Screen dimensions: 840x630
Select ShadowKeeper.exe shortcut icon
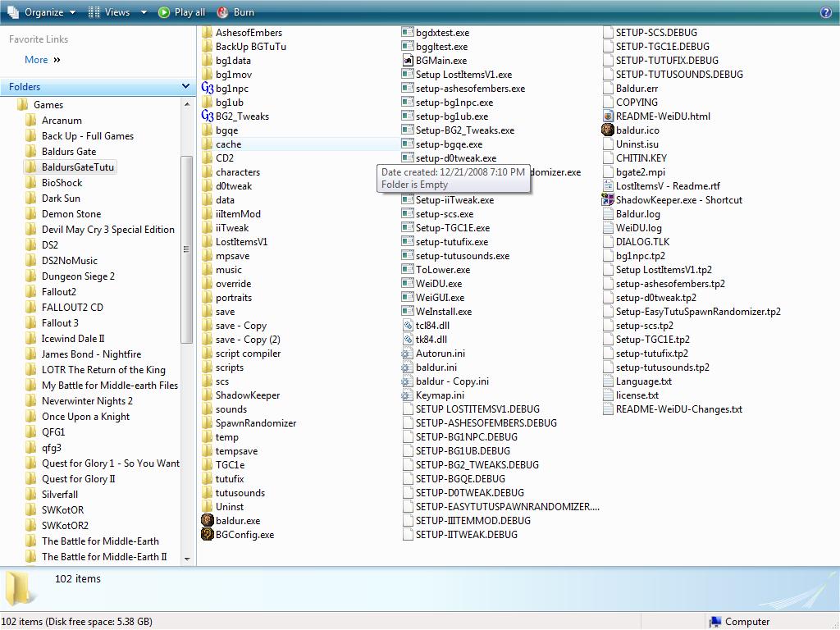pos(608,200)
